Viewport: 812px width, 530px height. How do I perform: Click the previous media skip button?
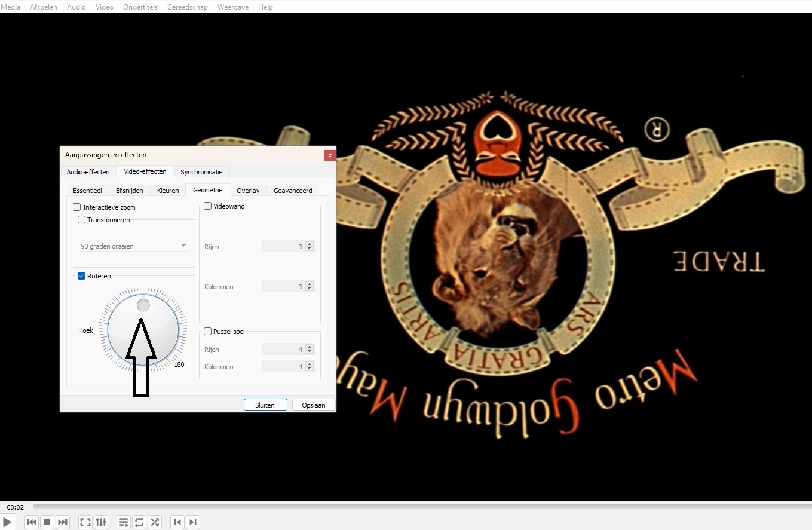32,522
